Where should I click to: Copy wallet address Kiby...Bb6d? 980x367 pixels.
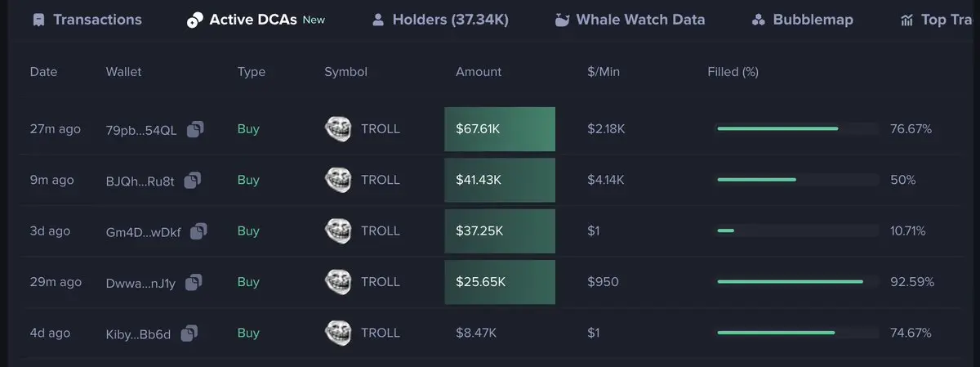pos(189,333)
